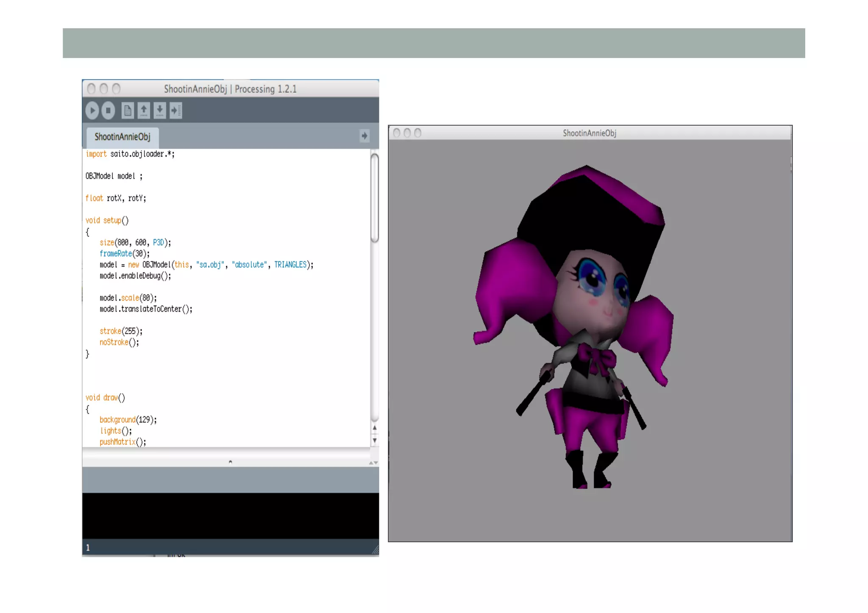This screenshot has width=868, height=613.
Task: Run the sketch with the Play button
Action: point(92,111)
